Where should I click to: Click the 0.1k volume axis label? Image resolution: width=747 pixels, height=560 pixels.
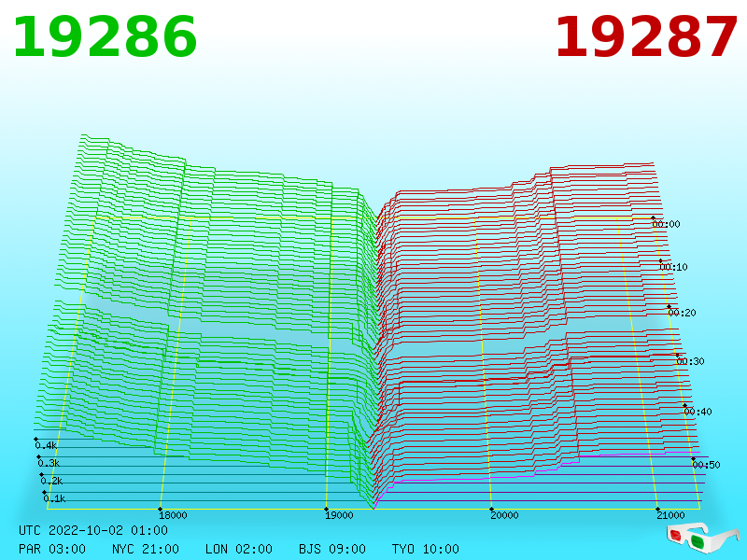click(x=55, y=498)
